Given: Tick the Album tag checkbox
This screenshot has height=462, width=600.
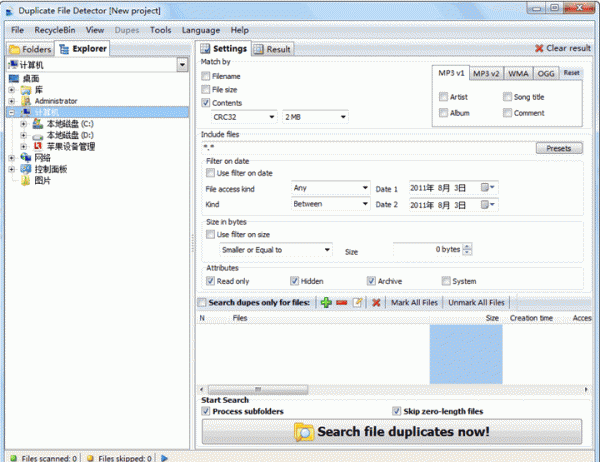Looking at the screenshot, I should [x=443, y=113].
